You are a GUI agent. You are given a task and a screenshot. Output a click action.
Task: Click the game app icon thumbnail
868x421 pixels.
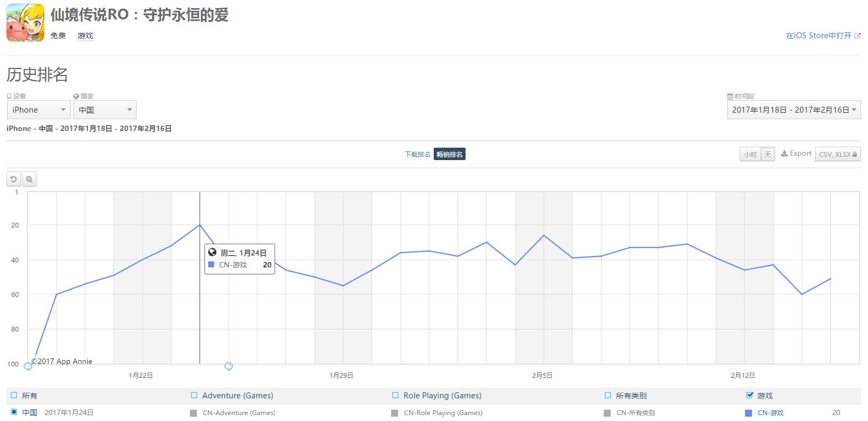coord(25,23)
